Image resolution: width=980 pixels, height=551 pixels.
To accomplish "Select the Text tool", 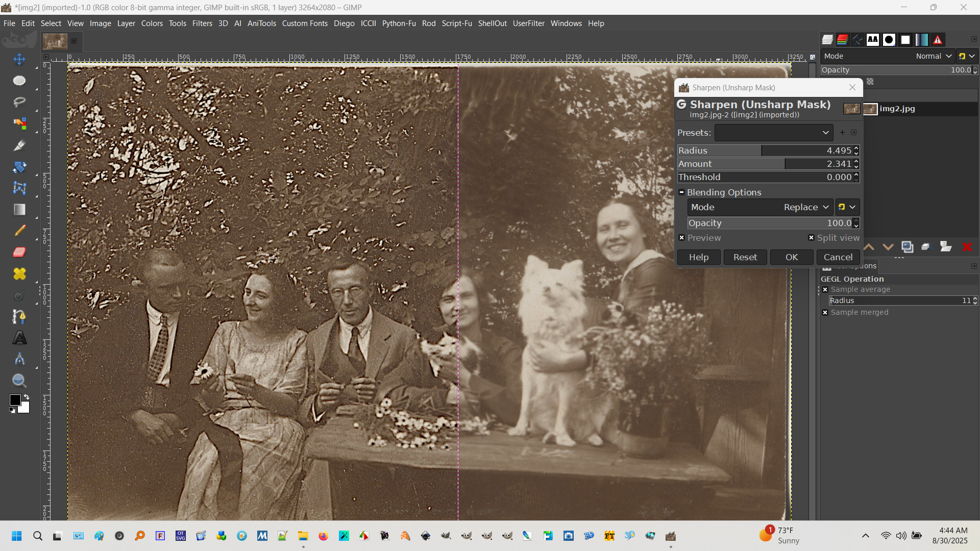I will [19, 338].
